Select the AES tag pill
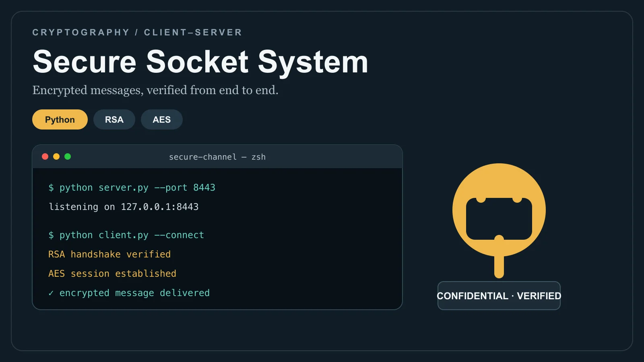Image resolution: width=644 pixels, height=362 pixels. point(162,119)
